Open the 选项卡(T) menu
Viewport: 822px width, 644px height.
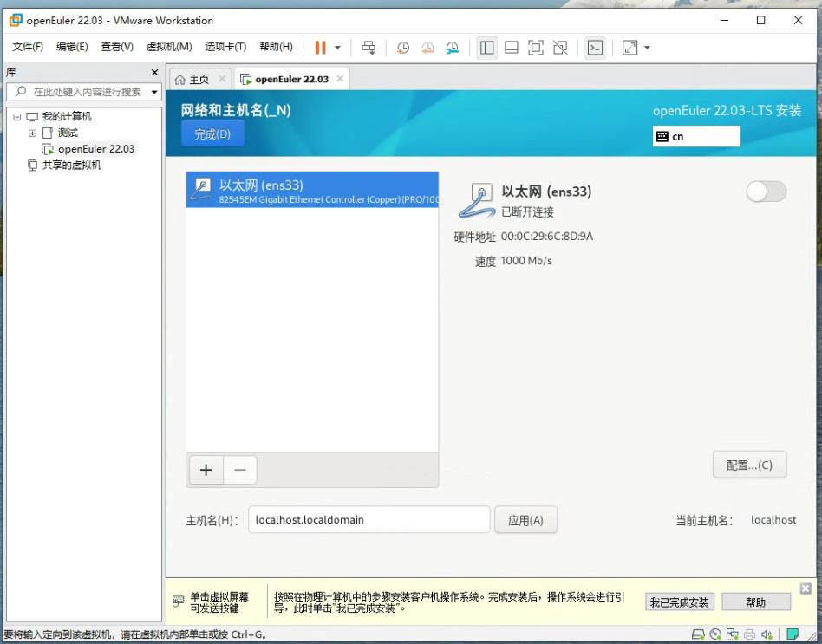coord(225,47)
